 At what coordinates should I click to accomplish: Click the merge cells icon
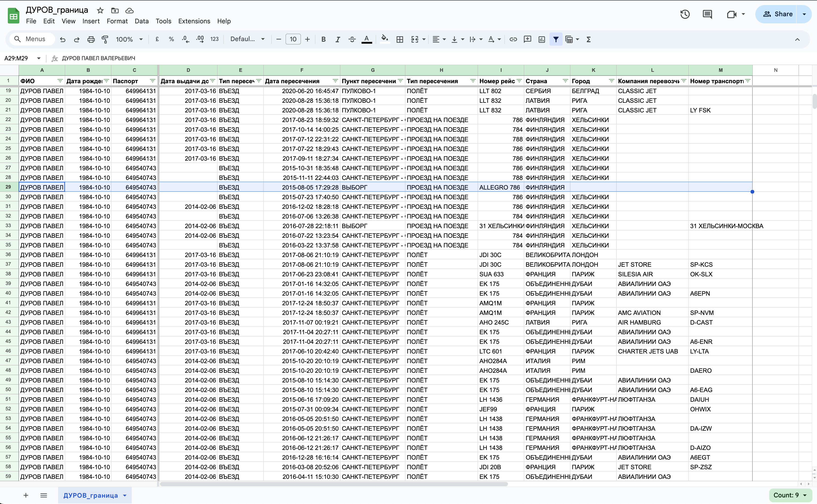pyautogui.click(x=415, y=39)
